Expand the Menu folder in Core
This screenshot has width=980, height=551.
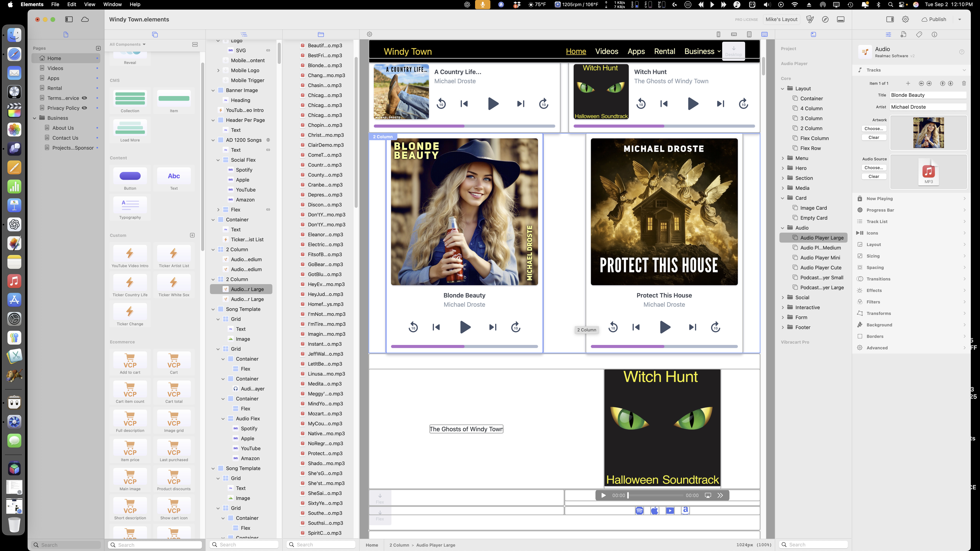pyautogui.click(x=782, y=158)
